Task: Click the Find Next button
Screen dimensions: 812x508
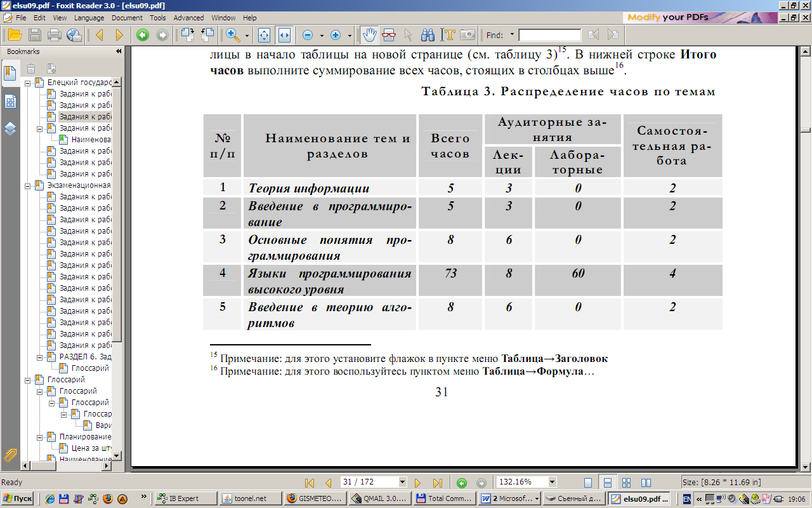Action: click(612, 35)
